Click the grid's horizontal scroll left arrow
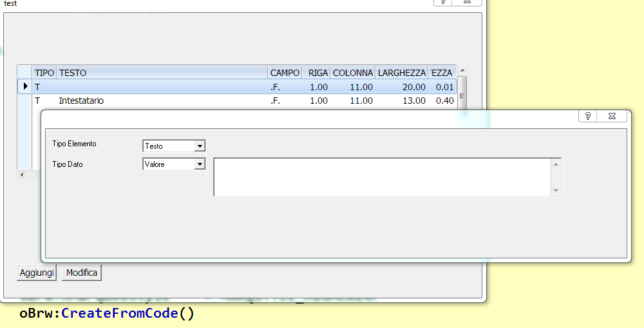This screenshot has width=644, height=328. [22, 175]
